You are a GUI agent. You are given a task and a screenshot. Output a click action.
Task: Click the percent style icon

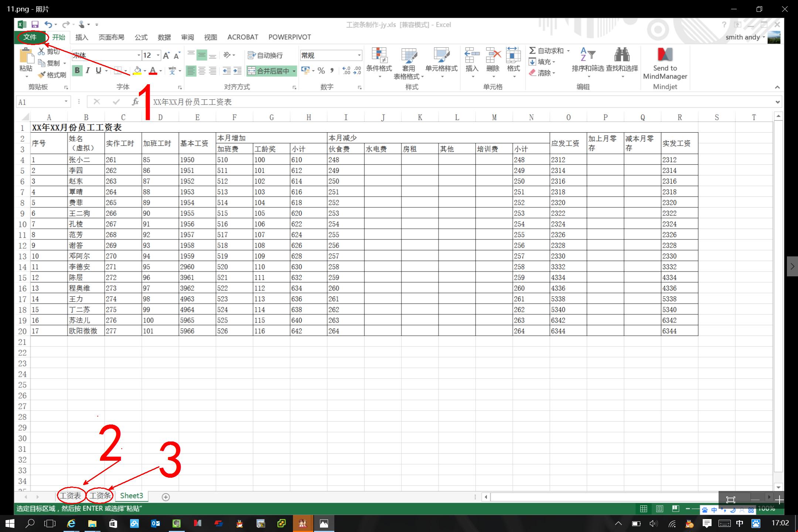[x=321, y=71]
